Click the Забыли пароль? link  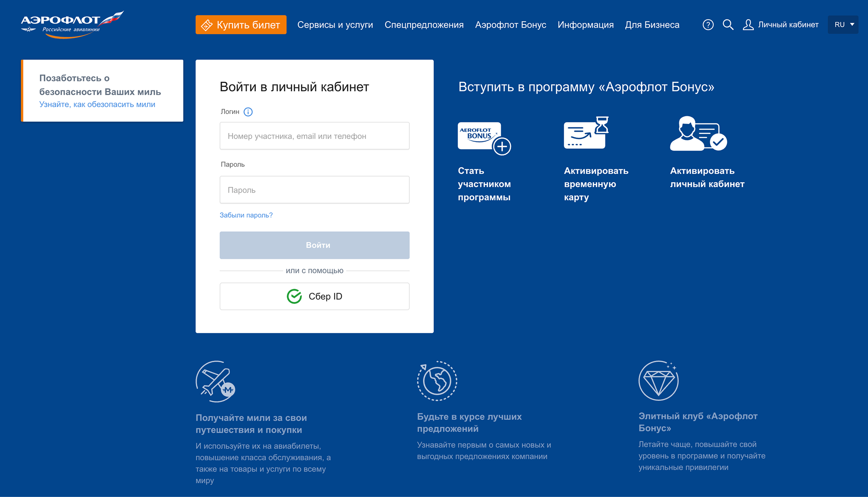pyautogui.click(x=246, y=215)
